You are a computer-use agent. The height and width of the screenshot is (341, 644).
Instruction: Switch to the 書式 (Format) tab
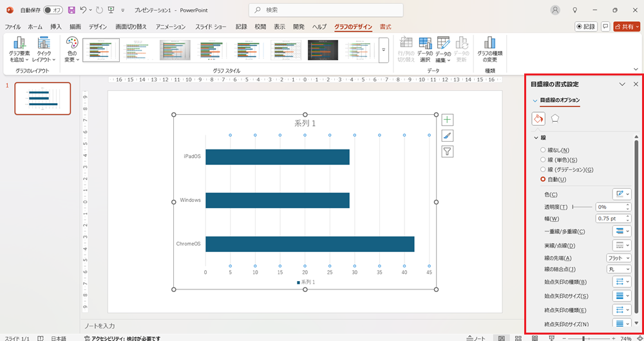point(385,26)
